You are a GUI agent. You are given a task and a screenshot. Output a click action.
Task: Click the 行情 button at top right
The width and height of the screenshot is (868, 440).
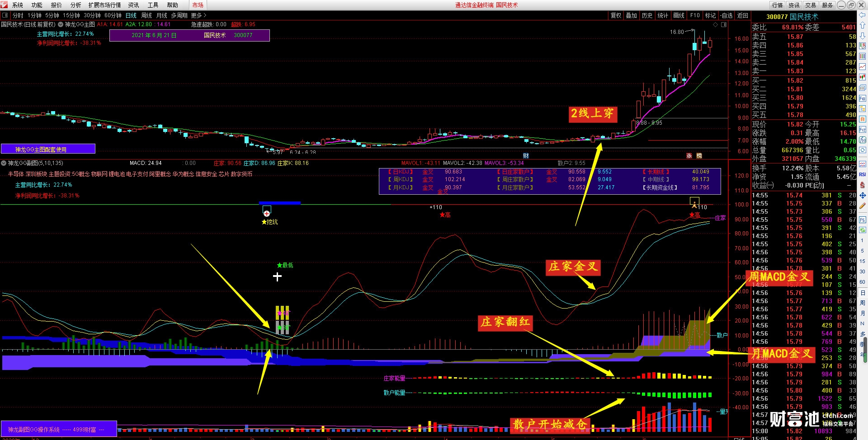point(778,5)
